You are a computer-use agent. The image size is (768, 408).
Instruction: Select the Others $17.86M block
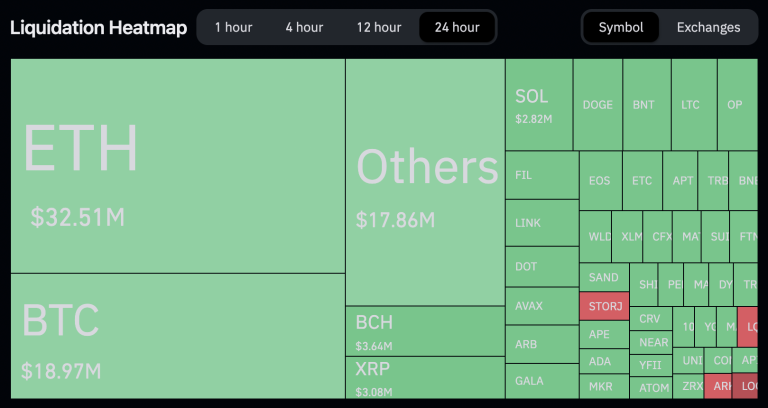[425, 182]
